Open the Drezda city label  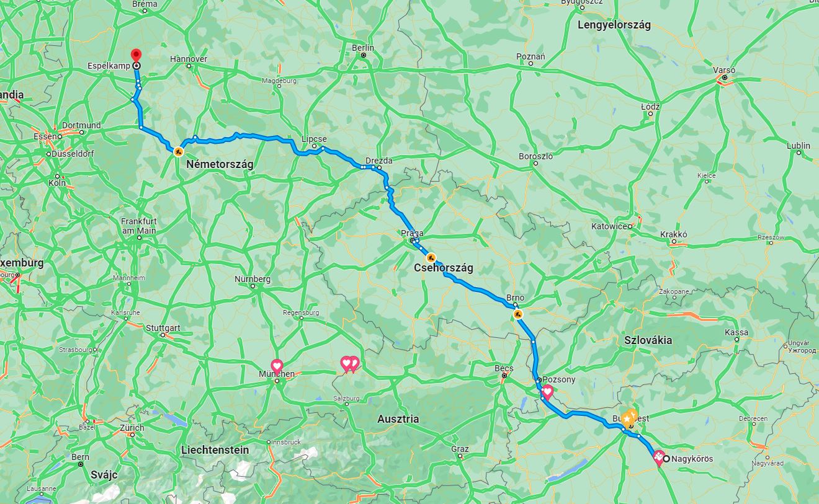(379, 161)
